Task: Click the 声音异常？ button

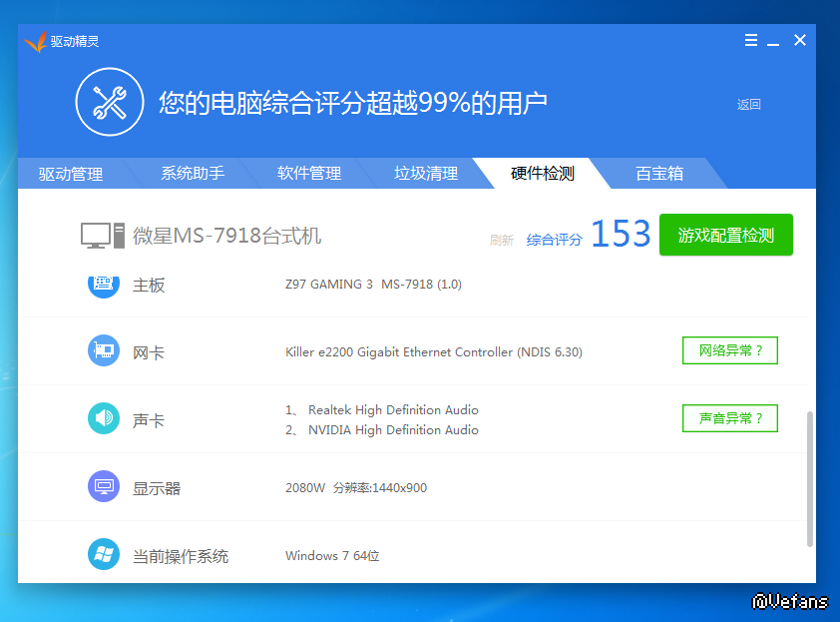Action: [730, 418]
